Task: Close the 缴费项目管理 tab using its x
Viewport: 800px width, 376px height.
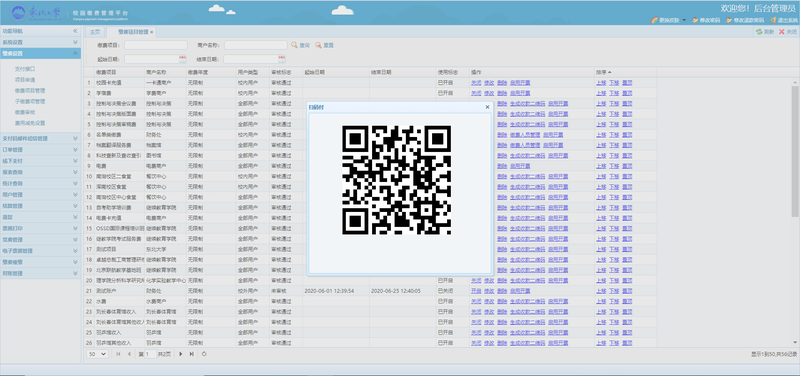Action: [x=152, y=32]
